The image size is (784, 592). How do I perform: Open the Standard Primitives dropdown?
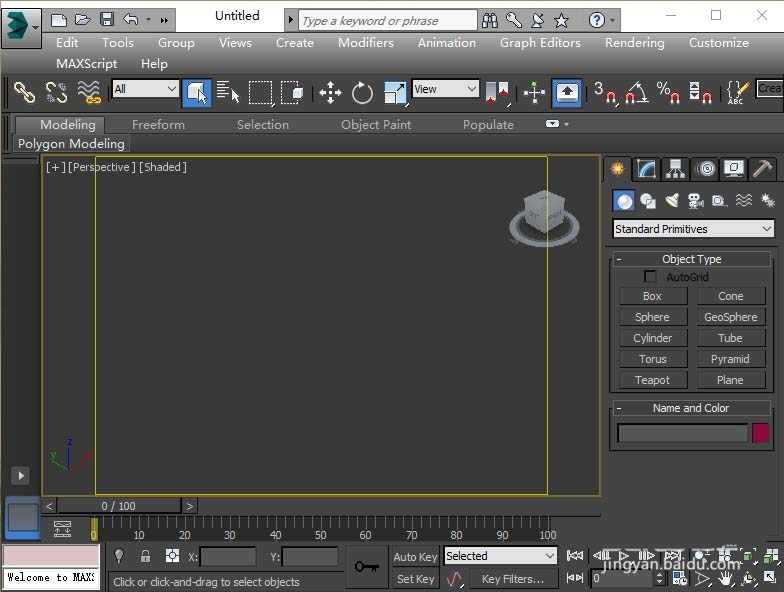pyautogui.click(x=693, y=229)
